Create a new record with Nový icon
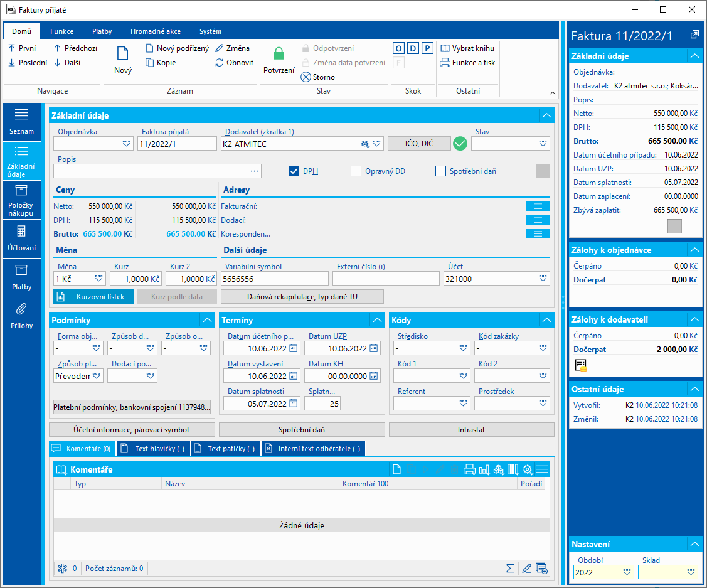 [x=123, y=54]
